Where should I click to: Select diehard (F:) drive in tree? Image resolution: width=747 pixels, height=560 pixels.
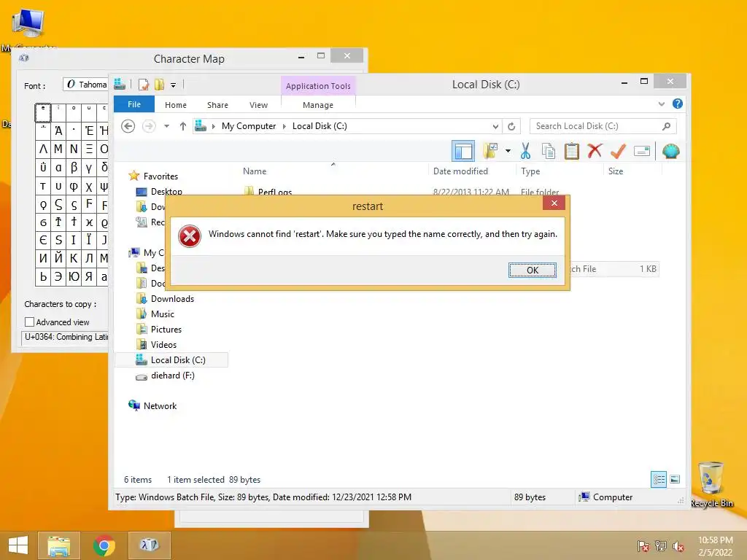click(172, 376)
